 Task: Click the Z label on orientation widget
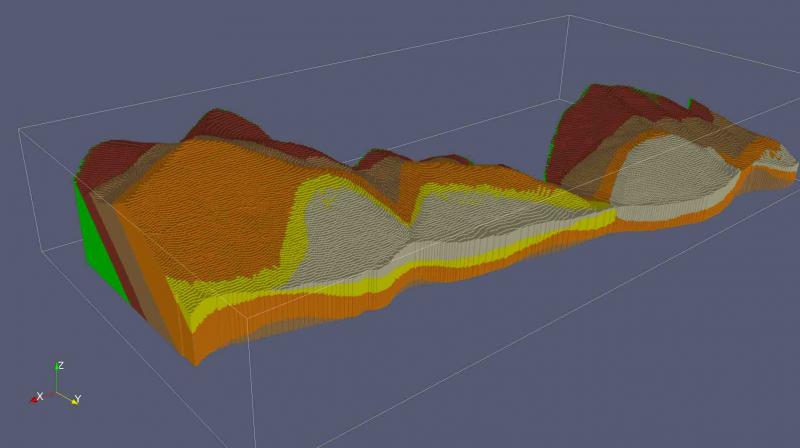tap(61, 365)
